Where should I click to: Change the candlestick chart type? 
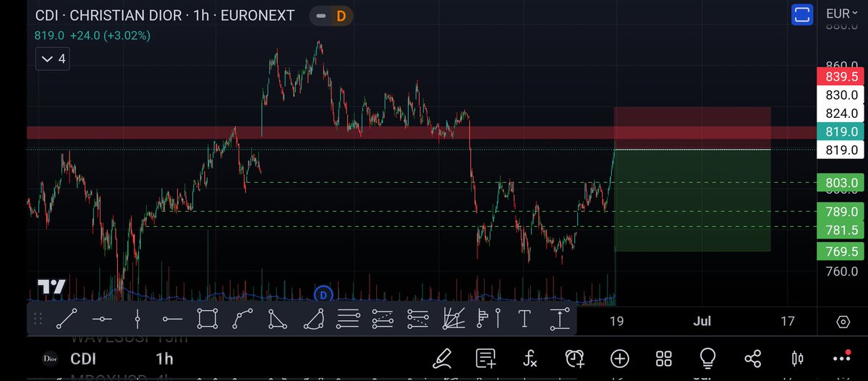point(797,358)
